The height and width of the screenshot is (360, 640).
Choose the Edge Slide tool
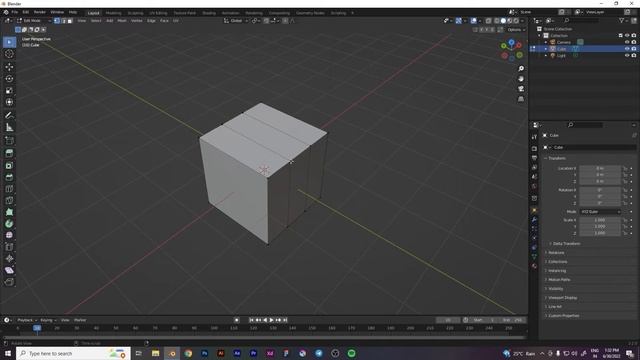pos(9,247)
